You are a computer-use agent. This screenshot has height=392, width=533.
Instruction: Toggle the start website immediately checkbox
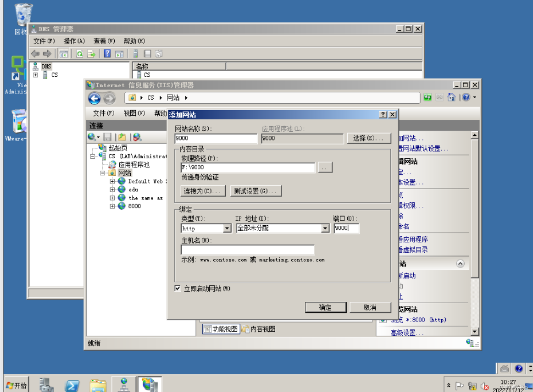(x=178, y=288)
